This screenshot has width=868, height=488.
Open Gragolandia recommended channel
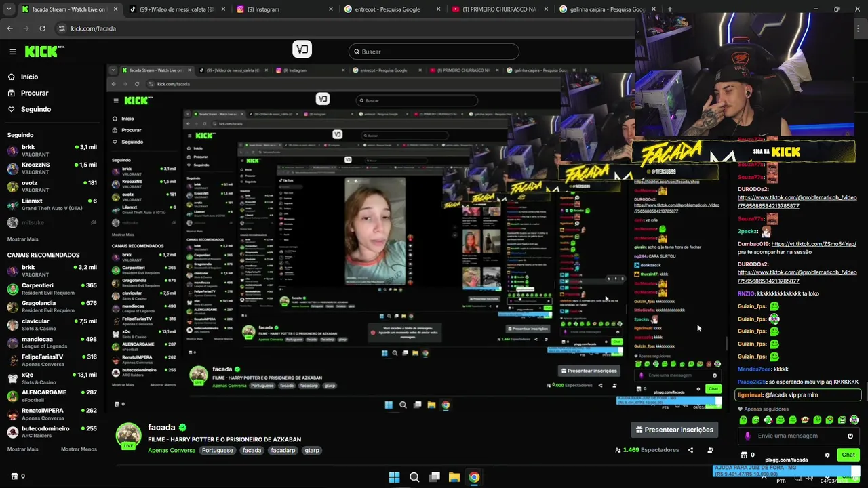[52, 306]
